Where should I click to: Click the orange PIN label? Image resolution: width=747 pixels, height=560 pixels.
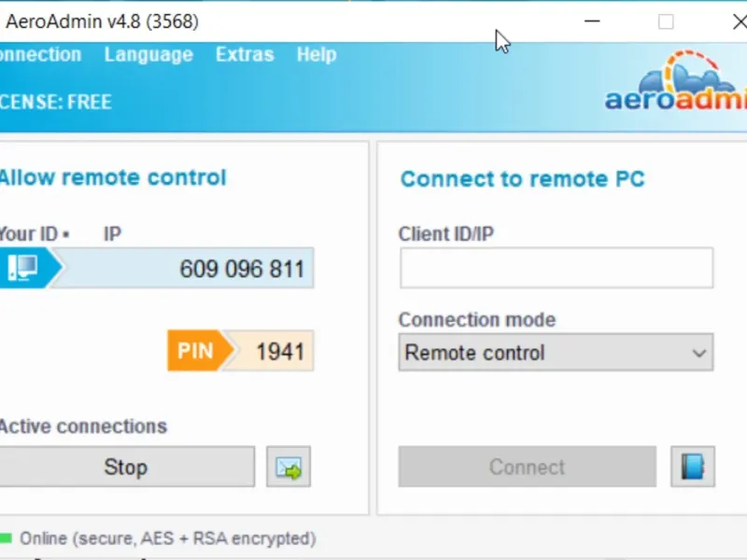coord(196,351)
